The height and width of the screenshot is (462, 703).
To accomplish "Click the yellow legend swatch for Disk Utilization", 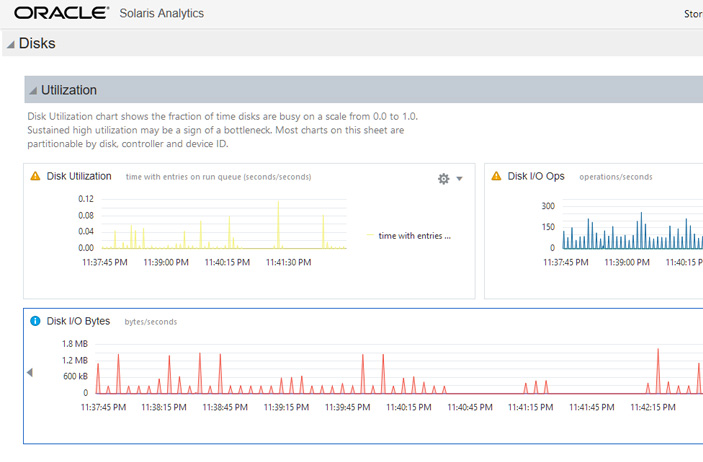I will (x=370, y=235).
